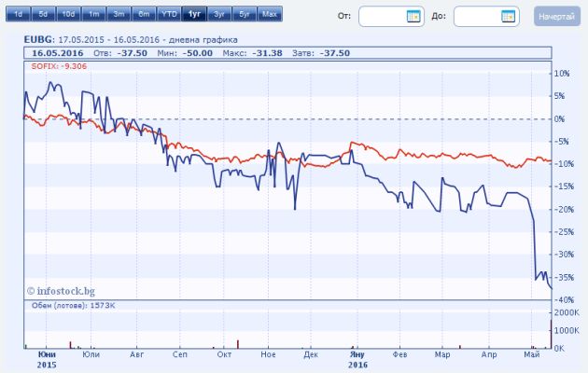Viewport: 588px width, 373px height.
Task: Choose the active 1yr range tab
Action: pos(194,15)
